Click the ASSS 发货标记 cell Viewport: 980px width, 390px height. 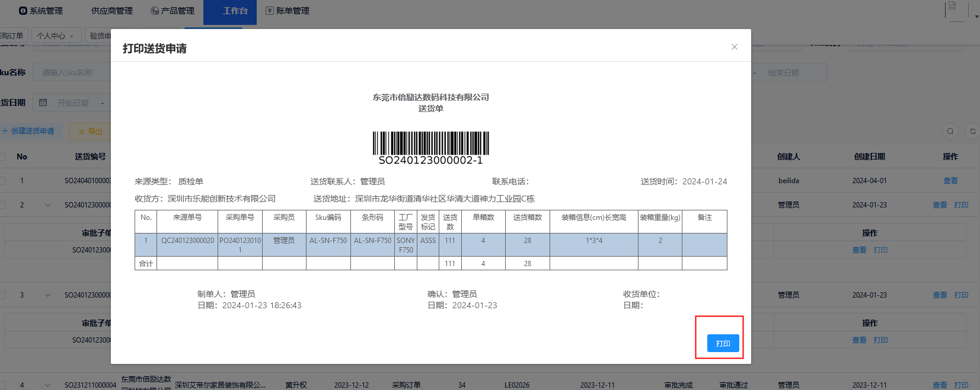coord(428,241)
